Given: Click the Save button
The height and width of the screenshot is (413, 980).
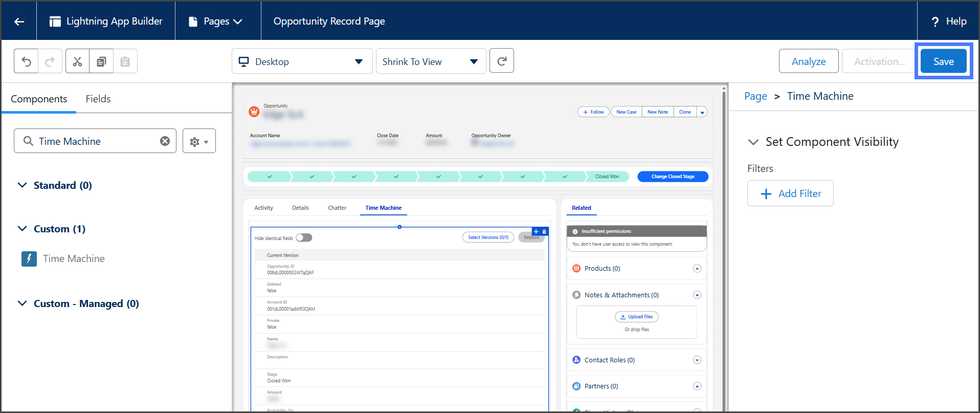Looking at the screenshot, I should pos(943,61).
